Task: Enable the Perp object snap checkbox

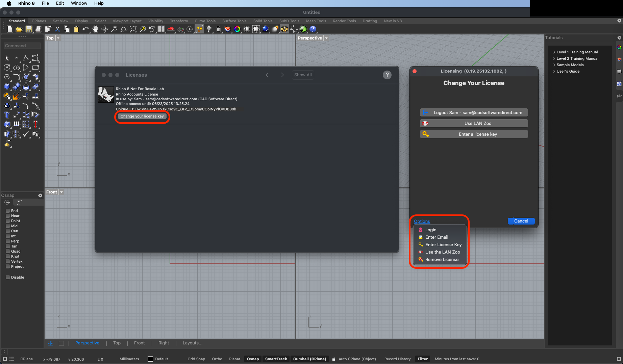Action: [x=8, y=241]
